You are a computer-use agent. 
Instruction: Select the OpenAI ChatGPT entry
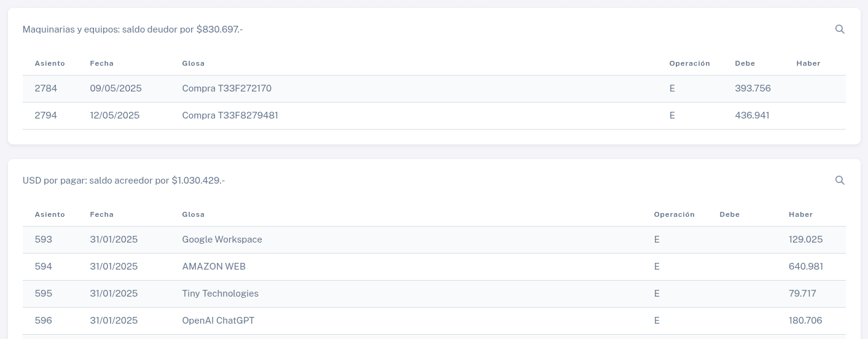[218, 321]
